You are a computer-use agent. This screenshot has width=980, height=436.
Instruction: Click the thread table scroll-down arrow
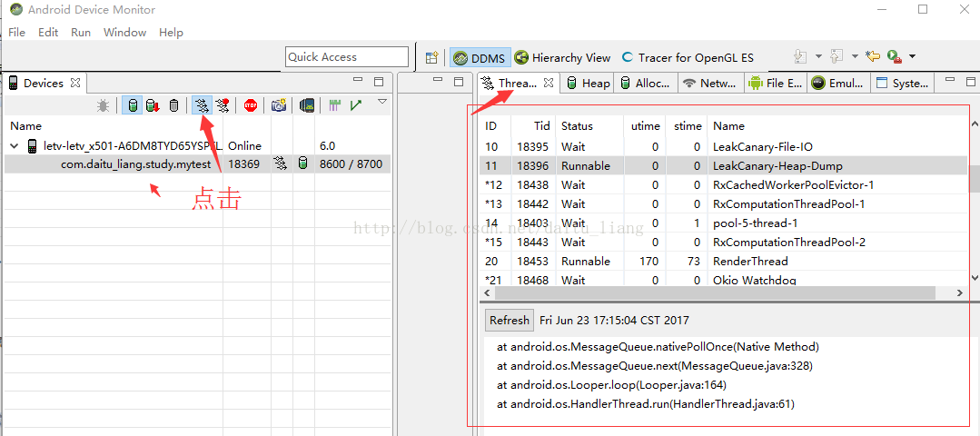(975, 277)
